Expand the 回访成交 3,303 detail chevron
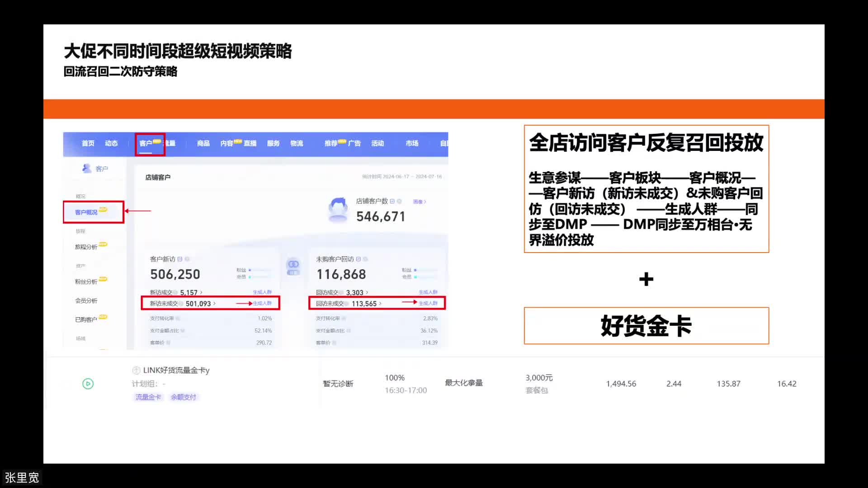Viewport: 868px width, 488px height. (367, 292)
